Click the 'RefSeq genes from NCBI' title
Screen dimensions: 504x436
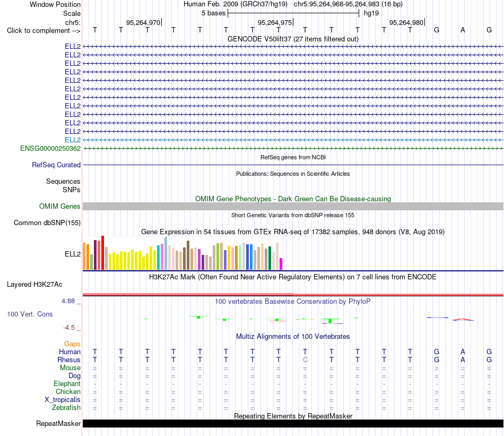pos(293,157)
